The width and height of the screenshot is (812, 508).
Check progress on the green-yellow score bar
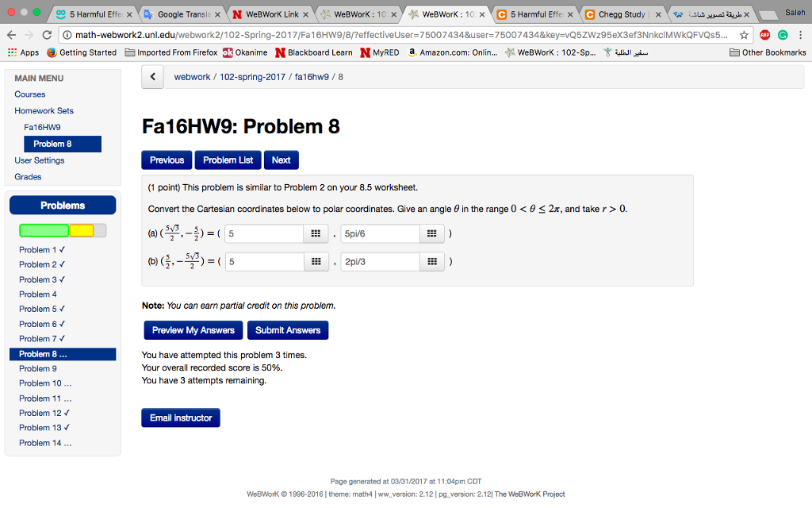click(x=63, y=230)
